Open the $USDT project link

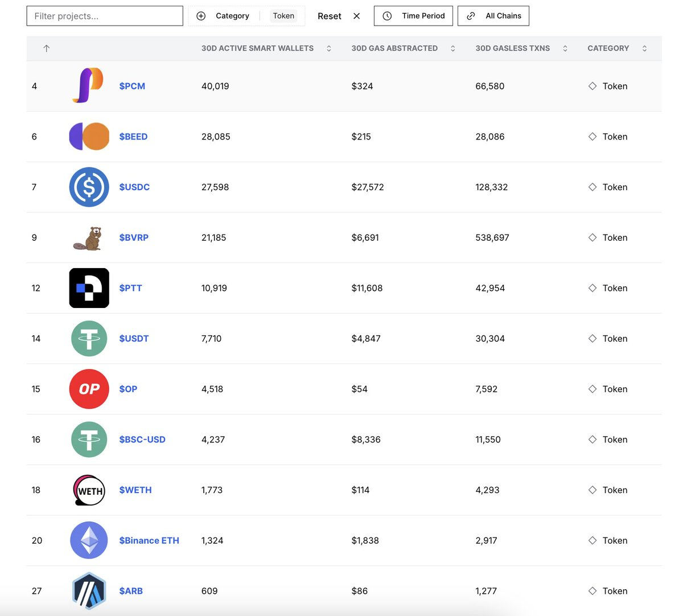134,339
